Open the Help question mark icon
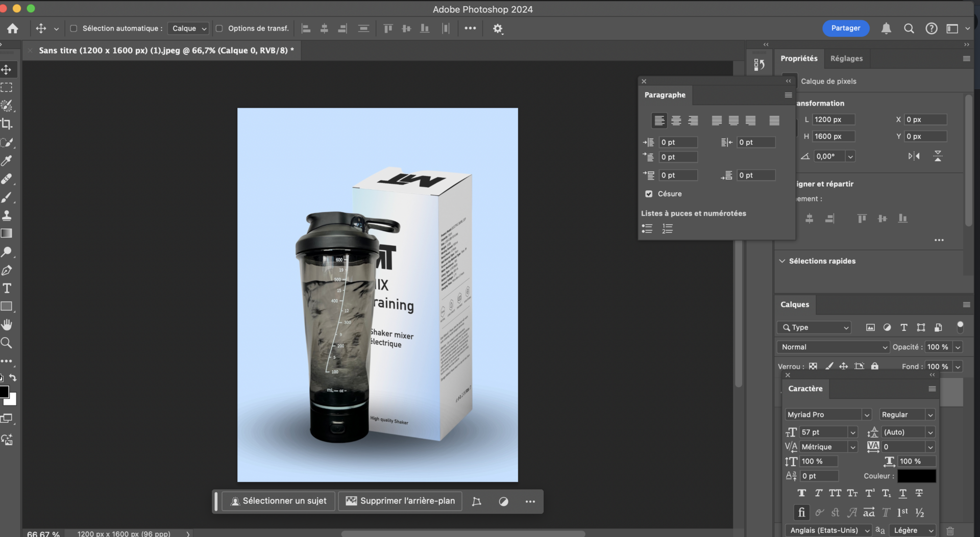 pyautogui.click(x=932, y=29)
